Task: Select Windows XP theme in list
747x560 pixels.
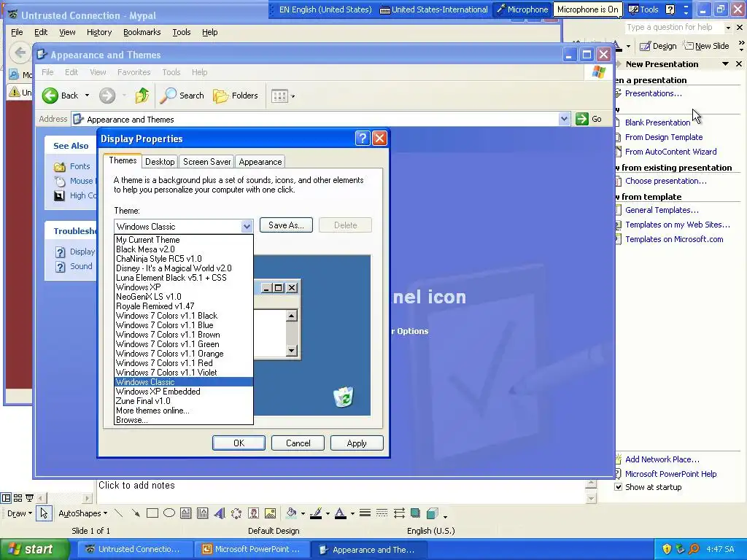Action: point(184,287)
